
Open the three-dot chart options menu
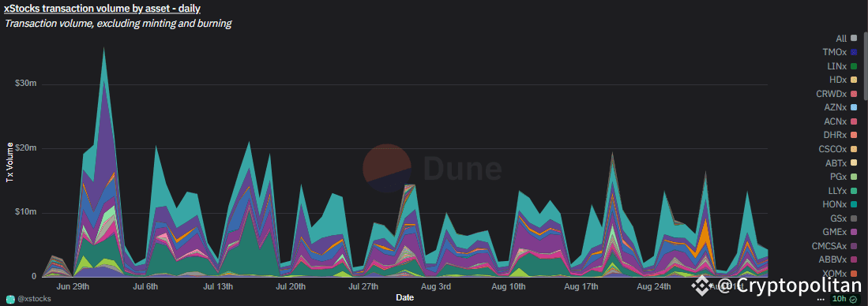coord(821,299)
